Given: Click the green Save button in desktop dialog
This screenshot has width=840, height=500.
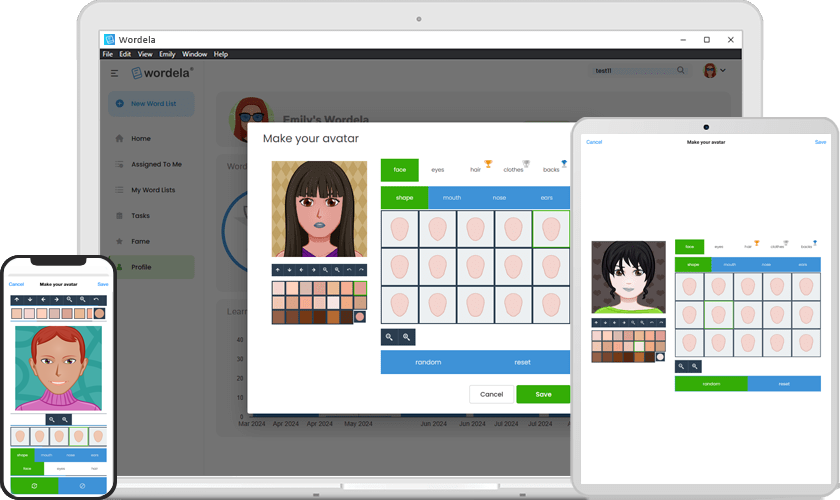Looking at the screenshot, I should 543,394.
